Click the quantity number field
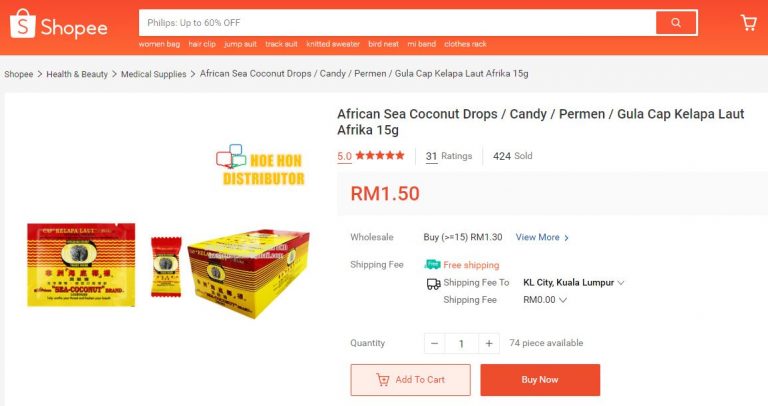 pos(461,343)
